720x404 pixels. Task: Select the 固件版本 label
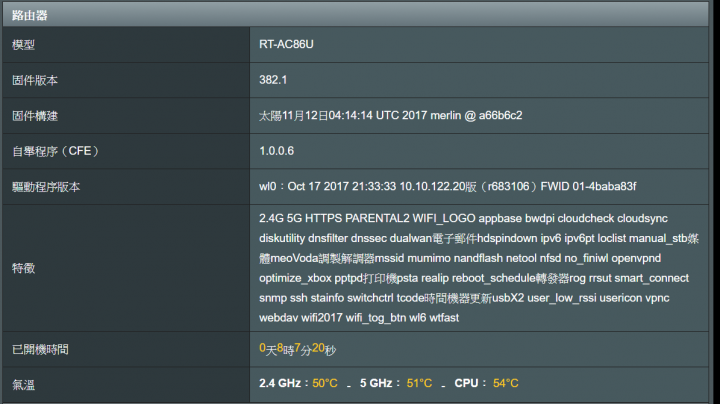[35, 80]
